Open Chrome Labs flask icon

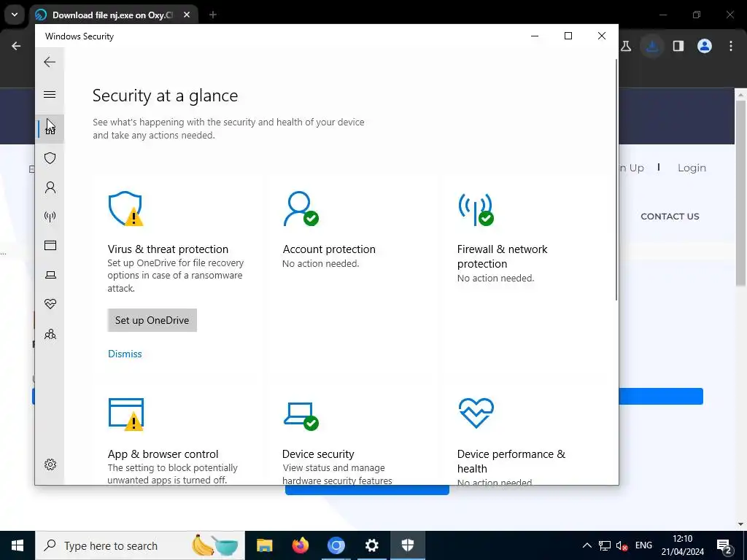[x=626, y=46]
